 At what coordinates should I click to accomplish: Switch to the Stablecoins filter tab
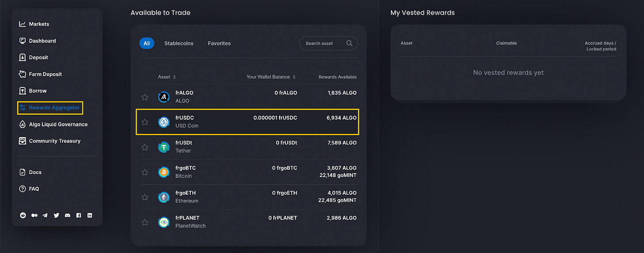click(179, 43)
